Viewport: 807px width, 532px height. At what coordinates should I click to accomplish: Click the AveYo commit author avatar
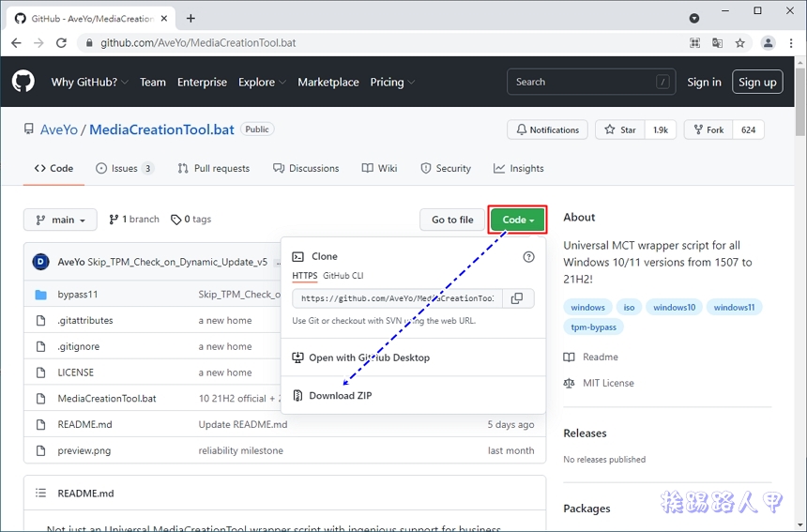(x=40, y=262)
